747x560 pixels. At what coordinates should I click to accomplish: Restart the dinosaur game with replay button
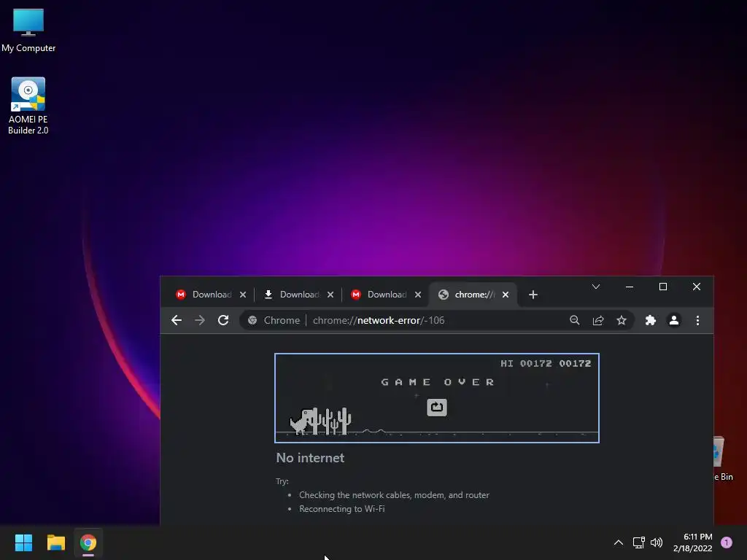[x=436, y=407]
